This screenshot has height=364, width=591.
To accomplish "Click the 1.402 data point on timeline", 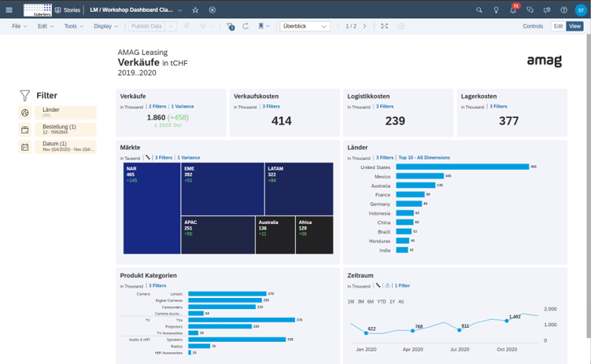I will [507, 321].
